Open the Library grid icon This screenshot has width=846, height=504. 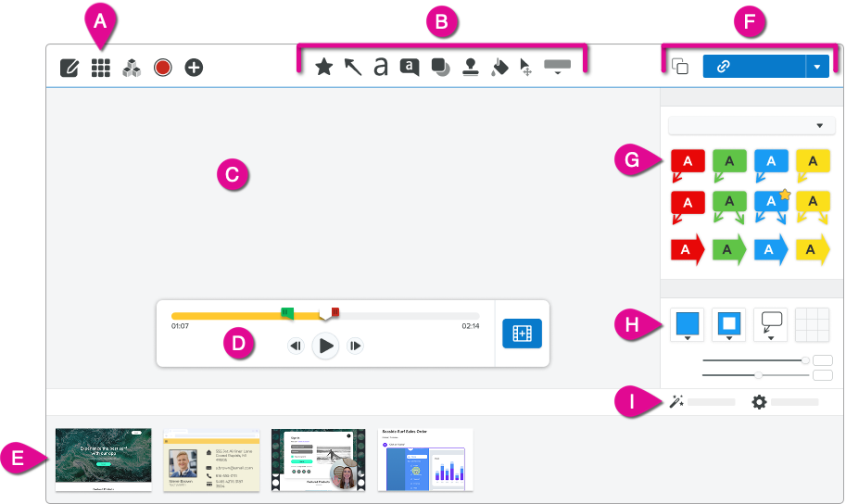(101, 68)
